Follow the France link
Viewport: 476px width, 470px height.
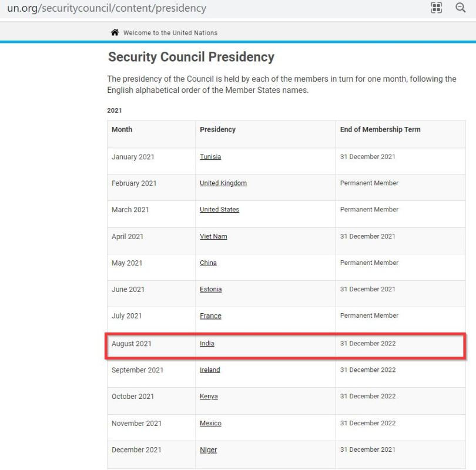210,316
